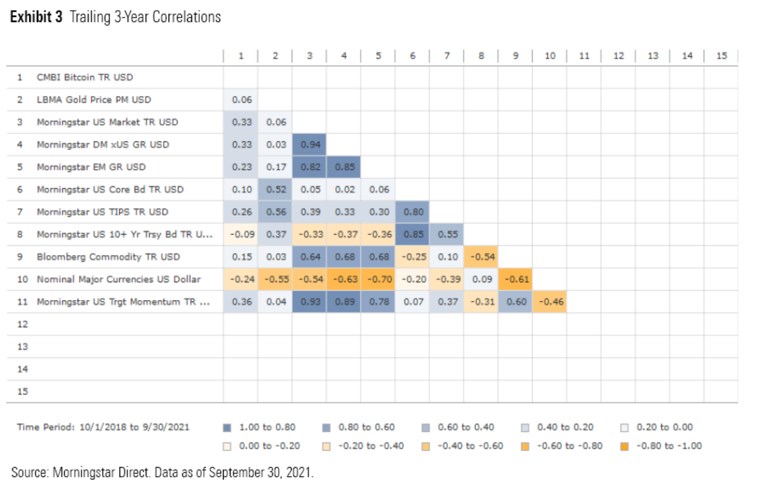
Task: Select the 0.94 correlation cell
Action: pyautogui.click(x=309, y=143)
